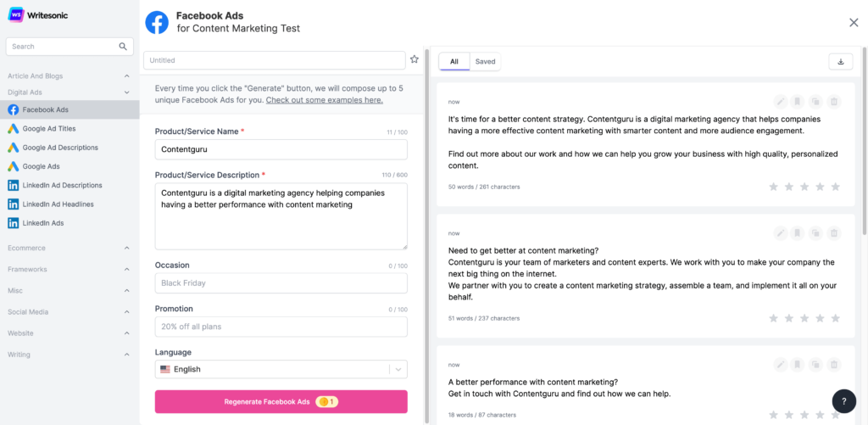This screenshot has height=425, width=868.
Task: Copy the 'A better performance' ad
Action: [x=815, y=365]
